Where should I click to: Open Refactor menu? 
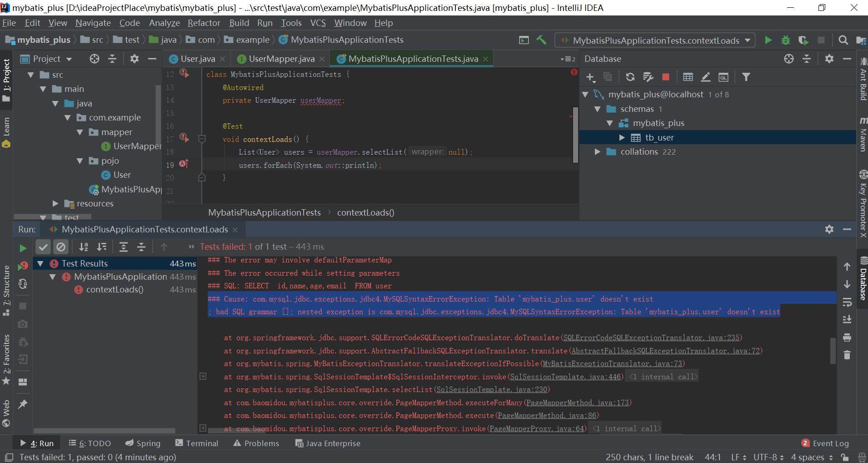[x=204, y=23]
